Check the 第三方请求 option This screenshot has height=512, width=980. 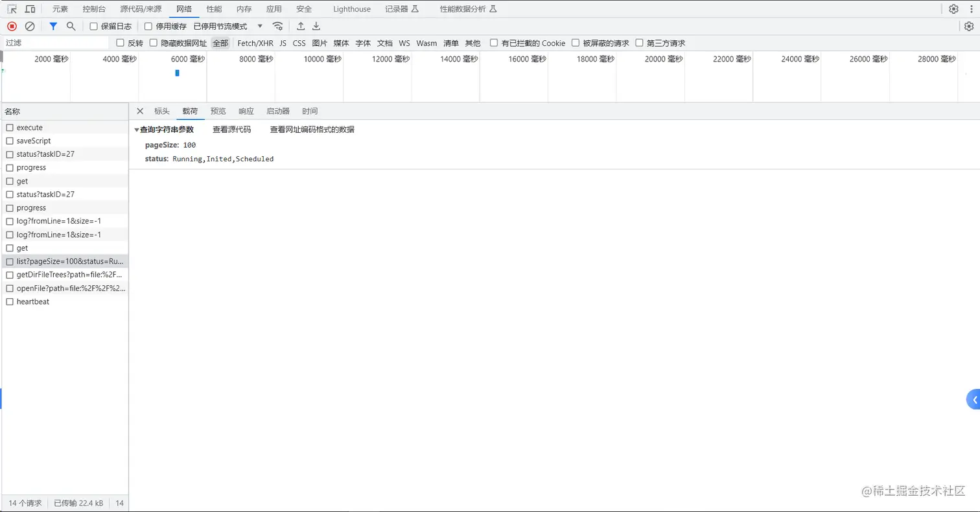pos(640,43)
